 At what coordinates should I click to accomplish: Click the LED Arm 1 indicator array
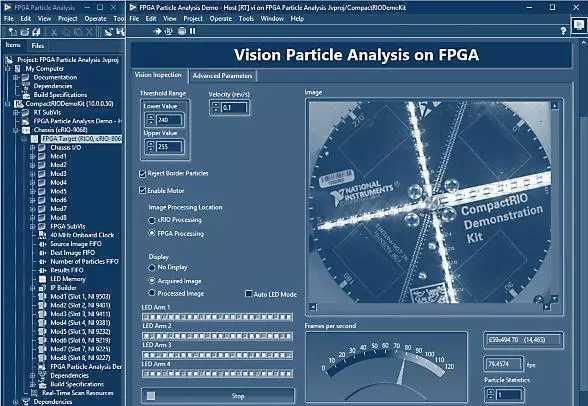217,317
